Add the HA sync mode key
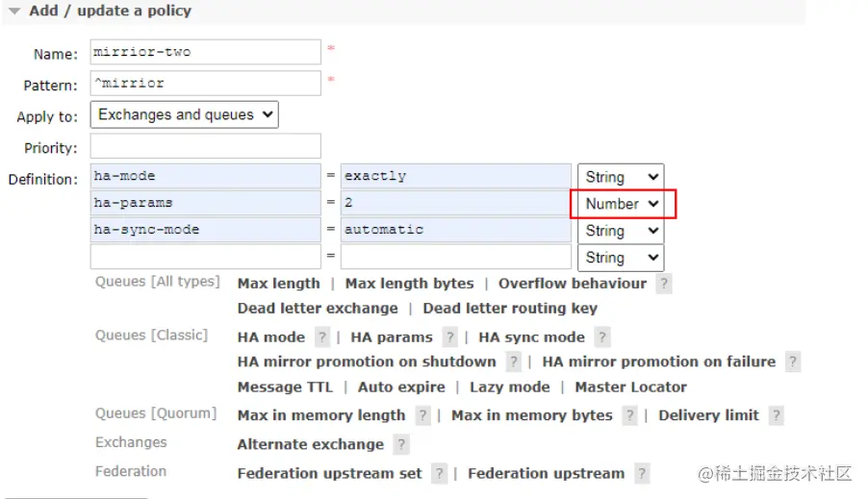This screenshot has height=499, width=868. tap(531, 337)
